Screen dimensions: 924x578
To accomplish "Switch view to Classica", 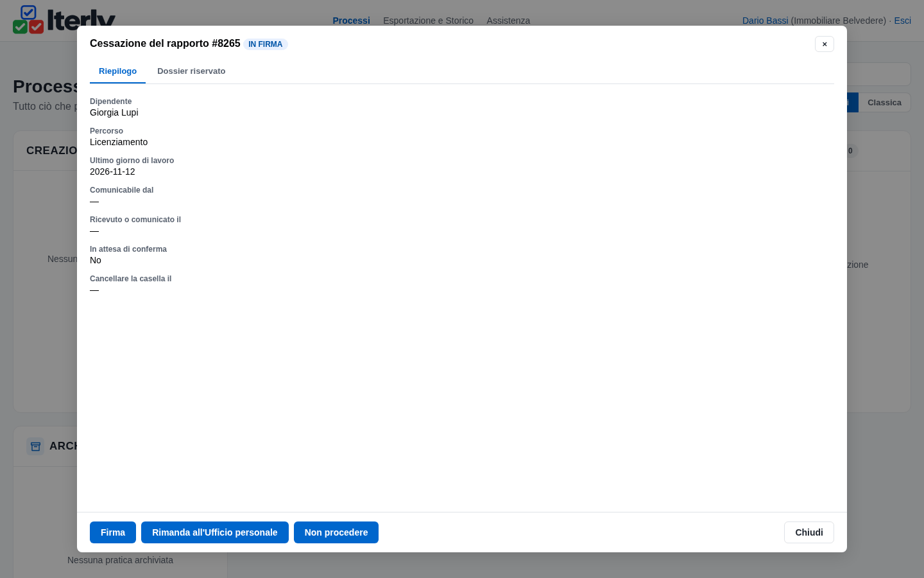I will [884, 103].
